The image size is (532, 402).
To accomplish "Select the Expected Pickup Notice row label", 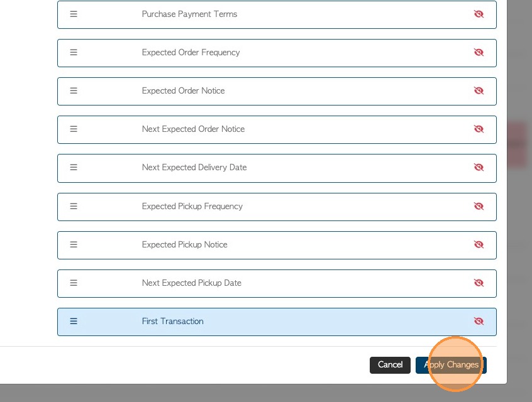I will [x=185, y=244].
